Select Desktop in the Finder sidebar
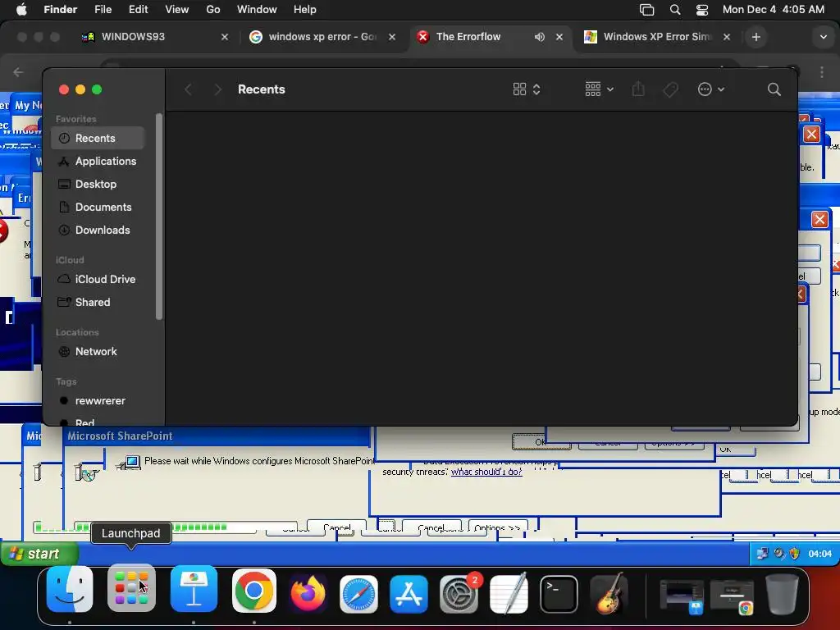This screenshot has width=840, height=630. coord(98,185)
